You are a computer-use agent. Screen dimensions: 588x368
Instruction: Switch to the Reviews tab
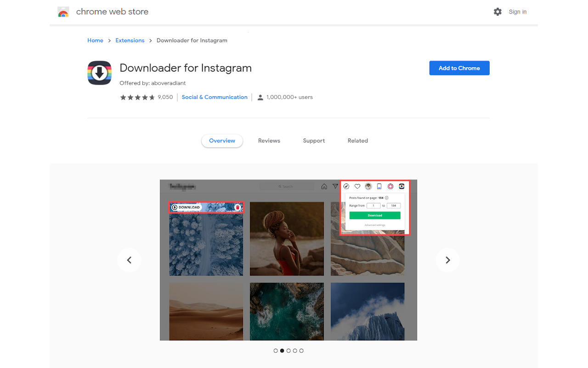(269, 141)
